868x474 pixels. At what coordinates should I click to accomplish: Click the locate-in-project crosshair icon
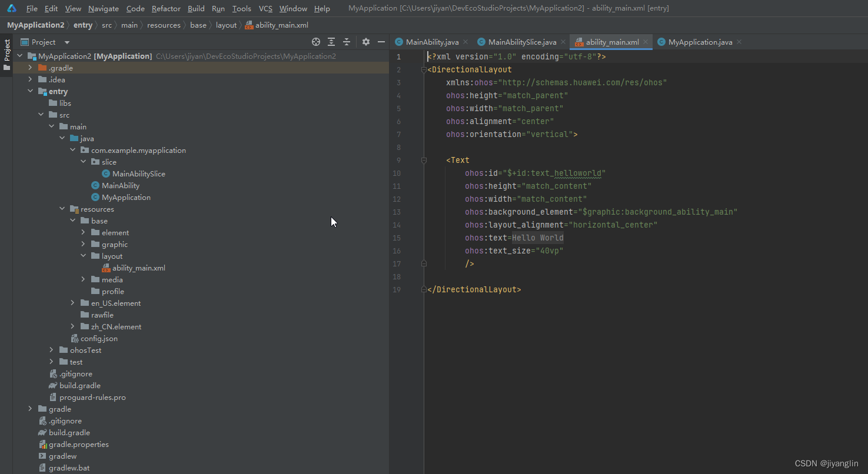(x=316, y=42)
